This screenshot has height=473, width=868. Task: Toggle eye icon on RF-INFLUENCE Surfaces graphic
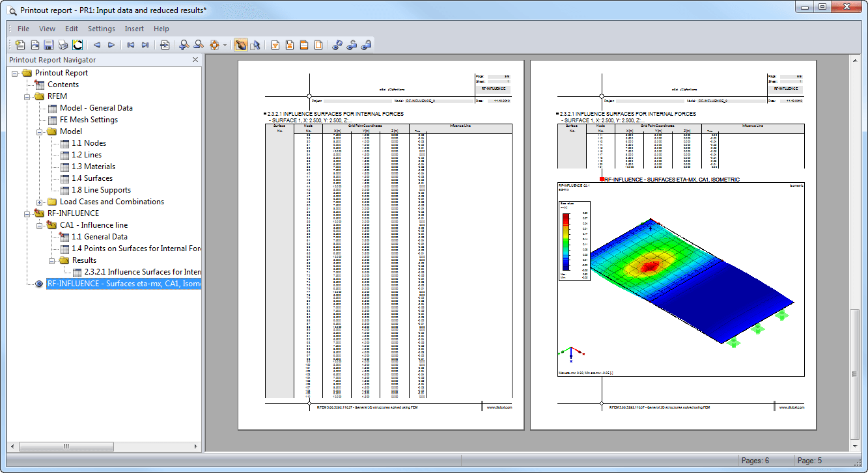click(40, 284)
